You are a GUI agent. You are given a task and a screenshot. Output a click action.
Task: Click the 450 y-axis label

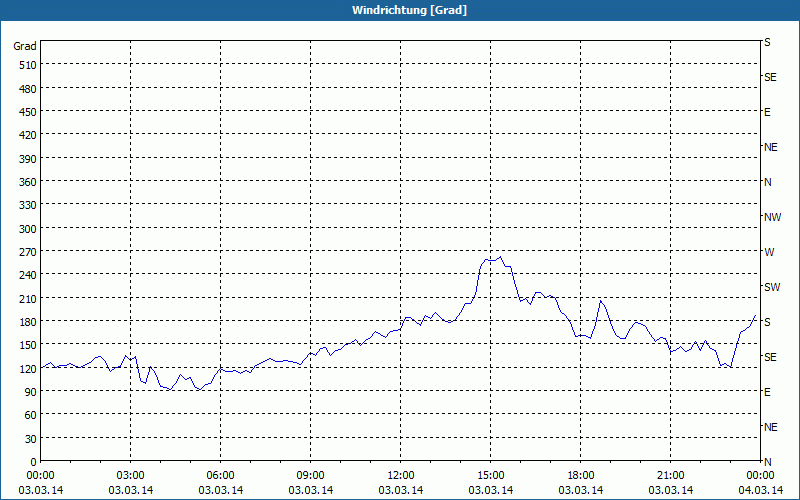[x=28, y=112]
